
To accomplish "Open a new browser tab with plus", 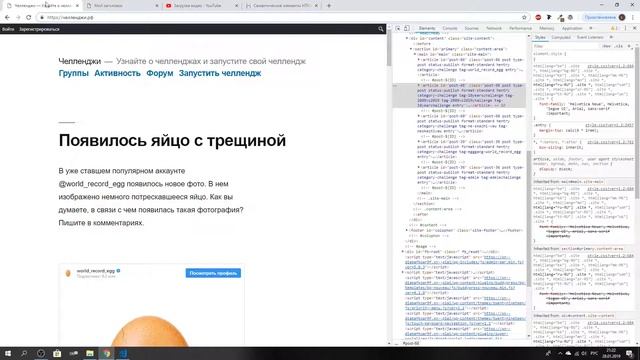I will [329, 6].
